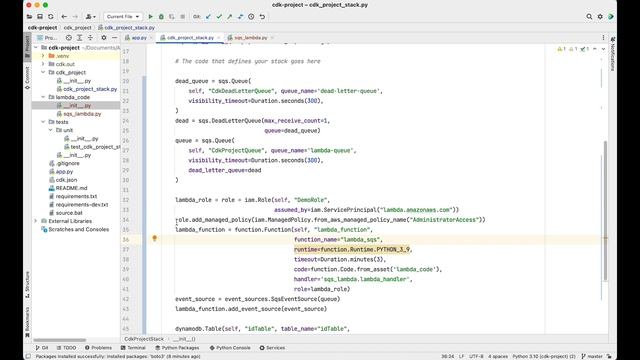Select sqs_lambda.py in project tree
This screenshot has height=360, width=640.
click(x=82, y=114)
